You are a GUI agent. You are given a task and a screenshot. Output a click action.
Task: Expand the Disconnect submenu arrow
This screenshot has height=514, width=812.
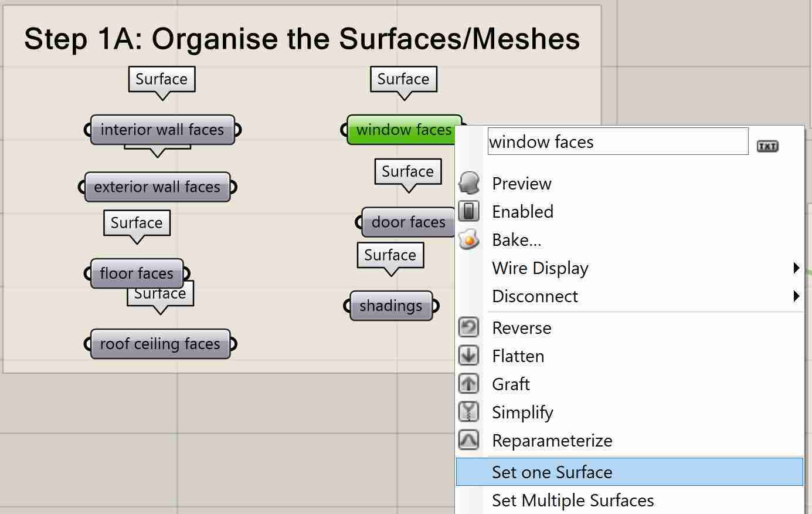click(796, 296)
